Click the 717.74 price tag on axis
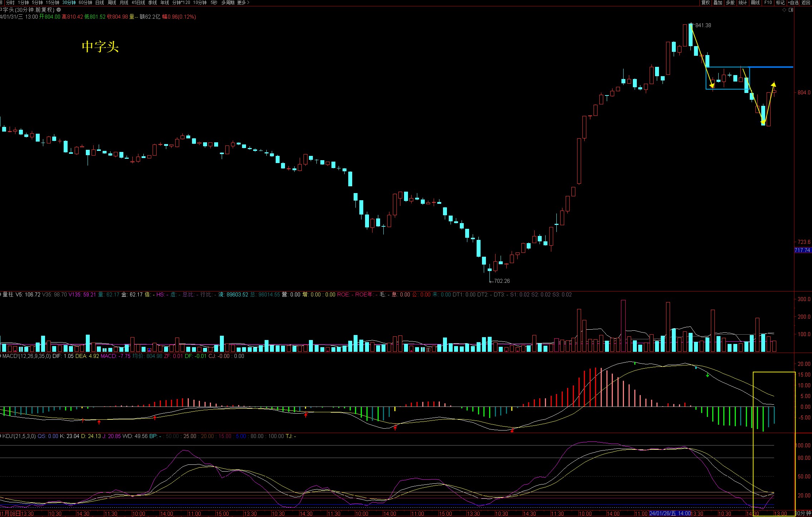812x517 pixels. click(803, 250)
